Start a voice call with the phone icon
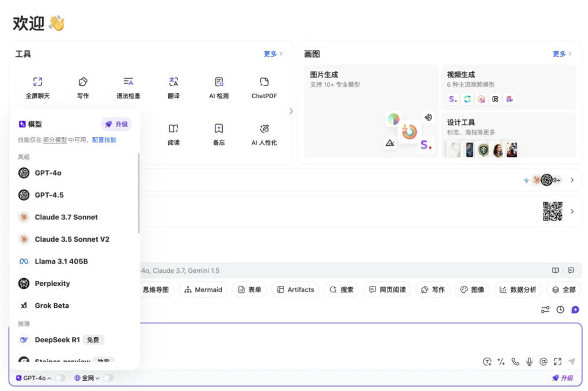Screen dimensions: 588x391 515,362
